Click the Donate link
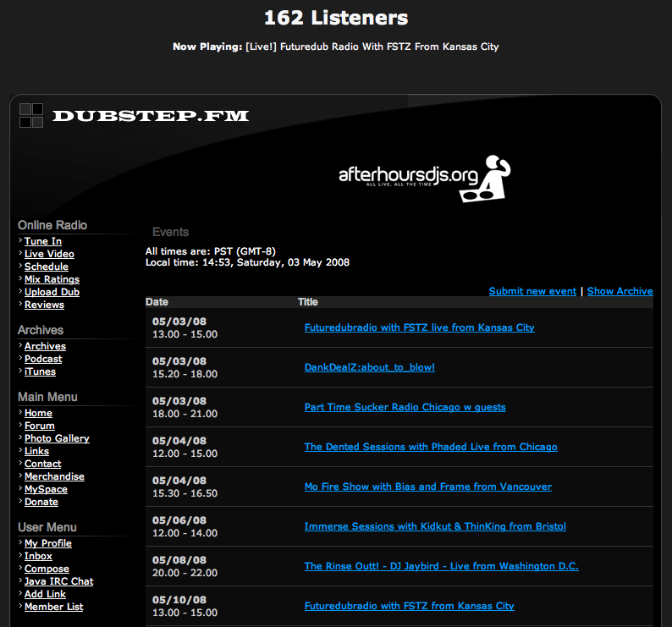 coord(41,502)
